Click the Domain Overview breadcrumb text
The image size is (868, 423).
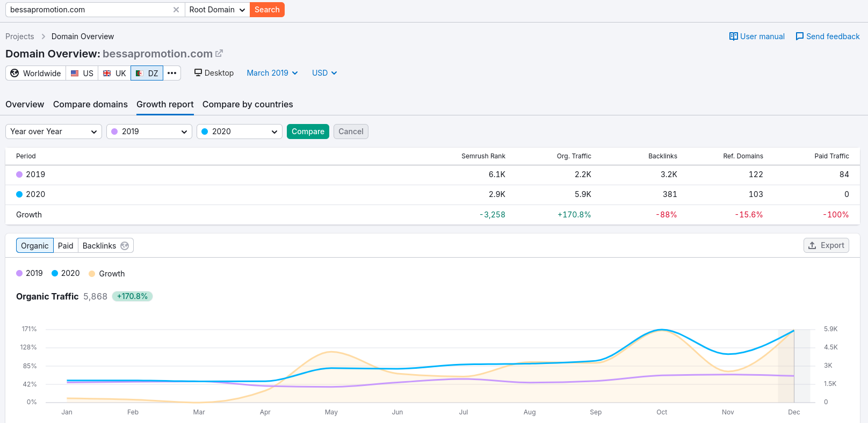tap(83, 37)
